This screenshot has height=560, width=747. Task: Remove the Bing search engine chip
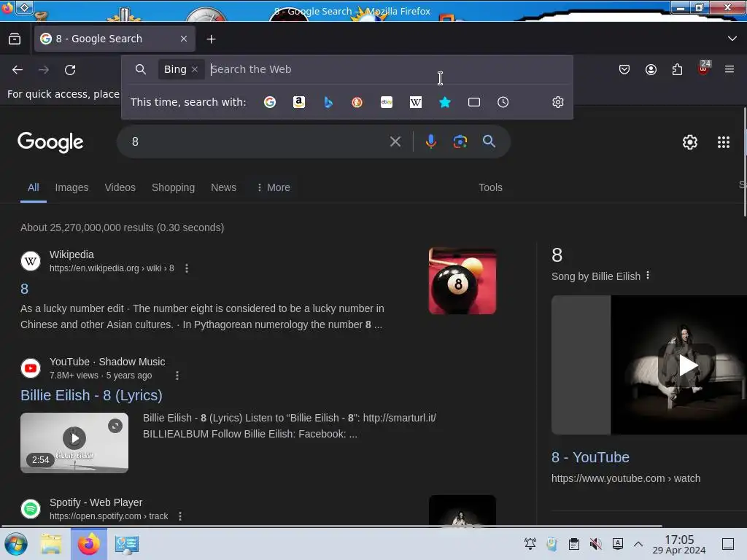[195, 69]
